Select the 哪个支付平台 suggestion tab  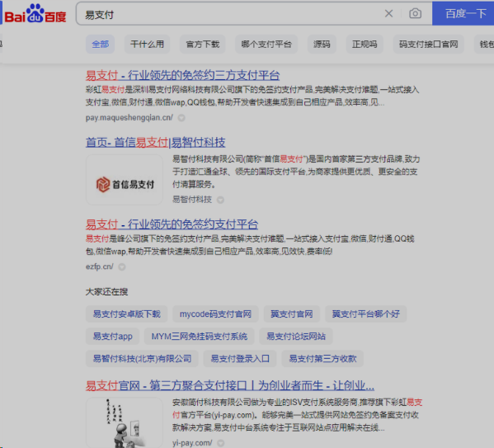266,44
